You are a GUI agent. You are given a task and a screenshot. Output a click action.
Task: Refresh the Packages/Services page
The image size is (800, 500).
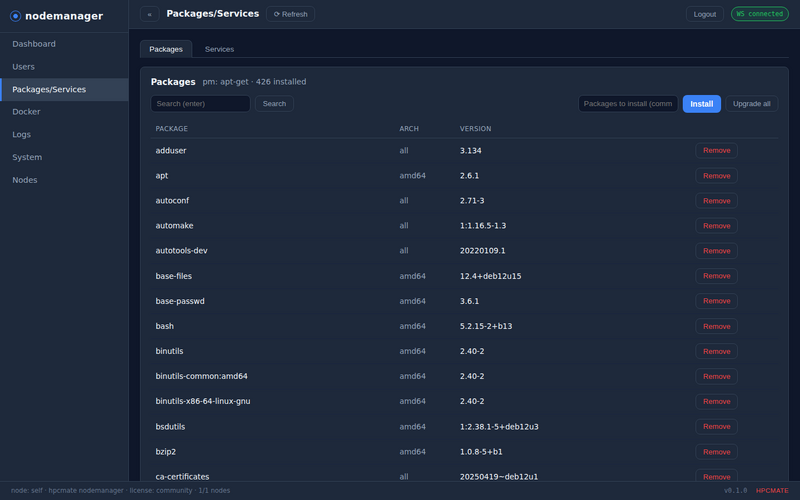(x=290, y=14)
